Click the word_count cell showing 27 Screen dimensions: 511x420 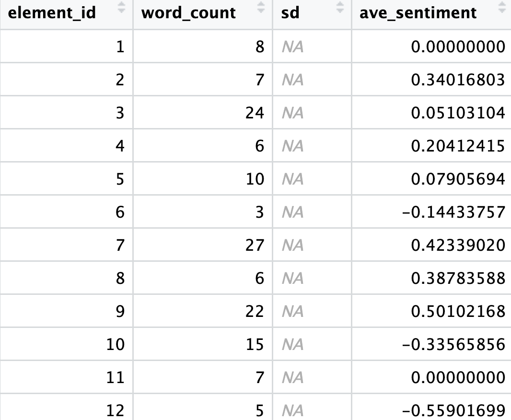pyautogui.click(x=254, y=245)
